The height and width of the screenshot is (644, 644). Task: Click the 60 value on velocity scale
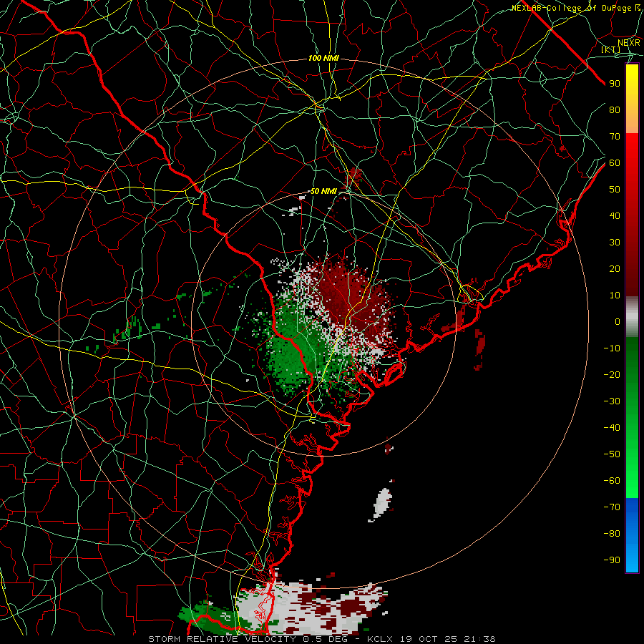[615, 162]
